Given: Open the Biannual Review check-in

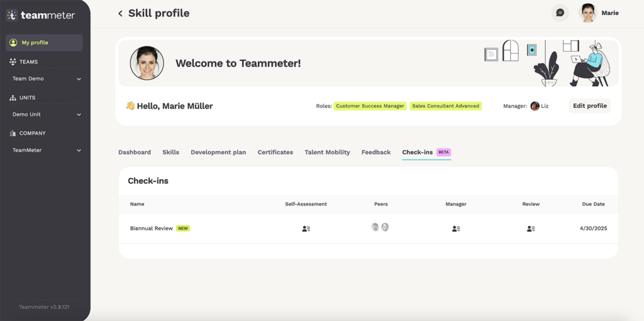Looking at the screenshot, I should coord(152,229).
